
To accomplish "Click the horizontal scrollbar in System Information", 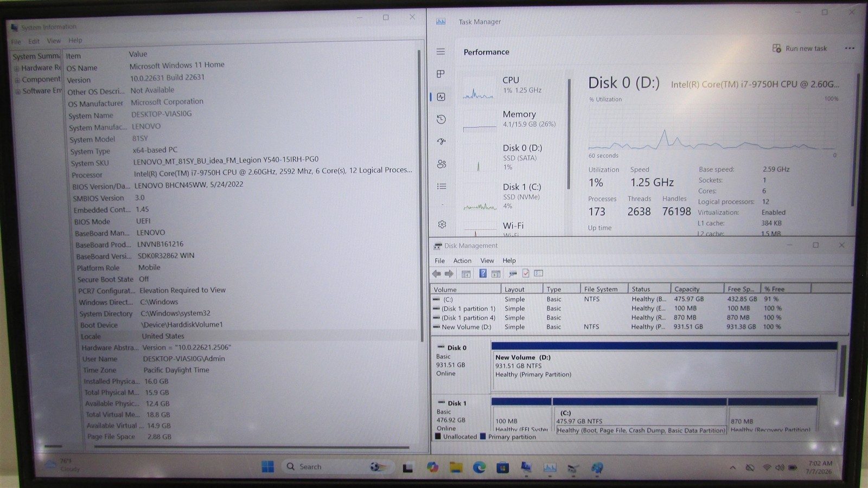I will point(251,447).
